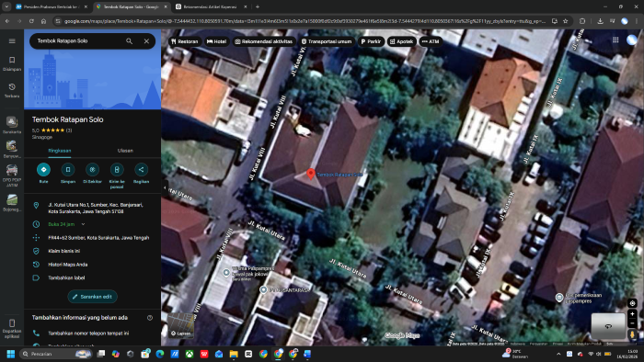Open the Google apps grid
Screen dimensions: 644x362
[615, 40]
